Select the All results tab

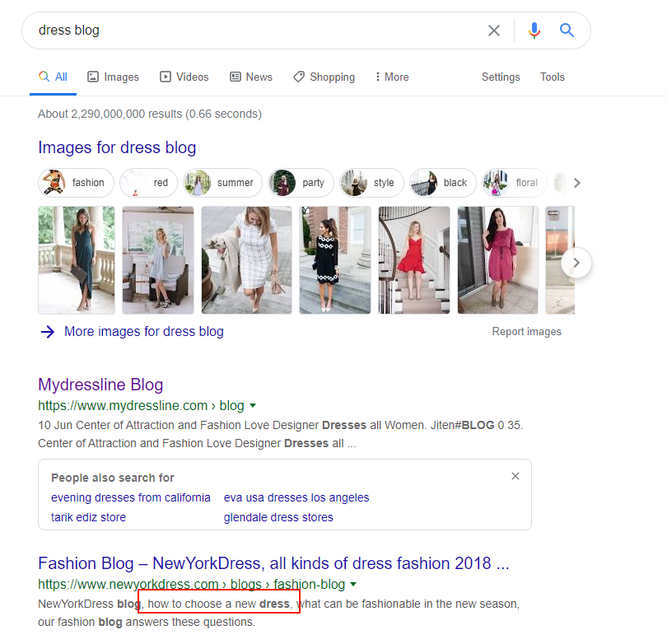(54, 77)
